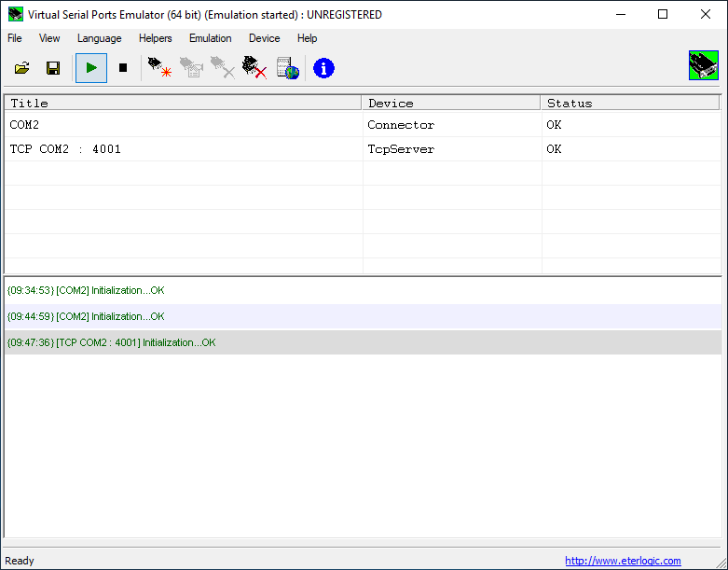Open the Help menu

coord(307,38)
